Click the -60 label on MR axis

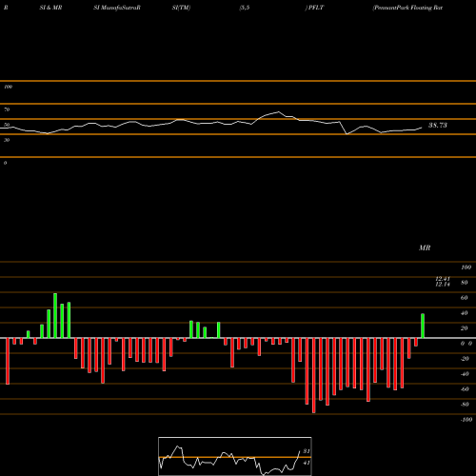[465, 389]
